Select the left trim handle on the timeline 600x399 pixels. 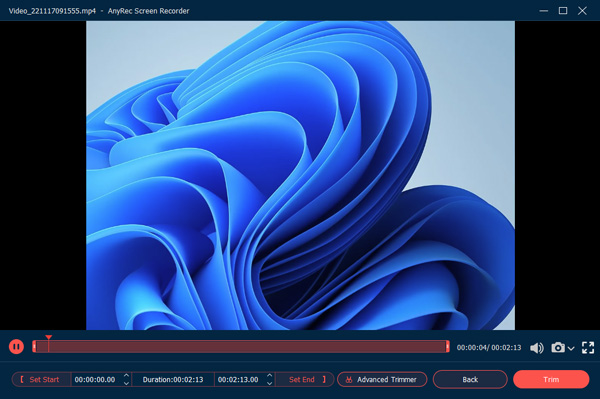34,347
